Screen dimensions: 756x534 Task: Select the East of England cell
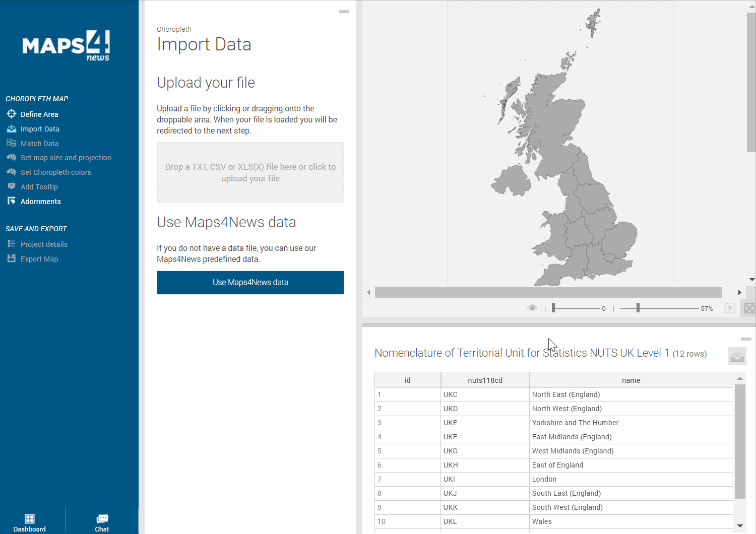coord(631,465)
